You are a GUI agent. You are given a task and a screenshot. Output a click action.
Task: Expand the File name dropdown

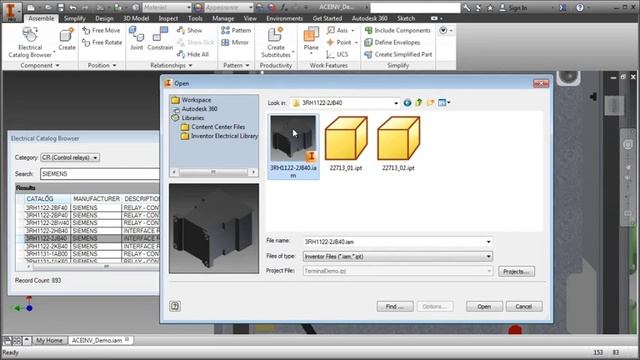[x=488, y=242]
